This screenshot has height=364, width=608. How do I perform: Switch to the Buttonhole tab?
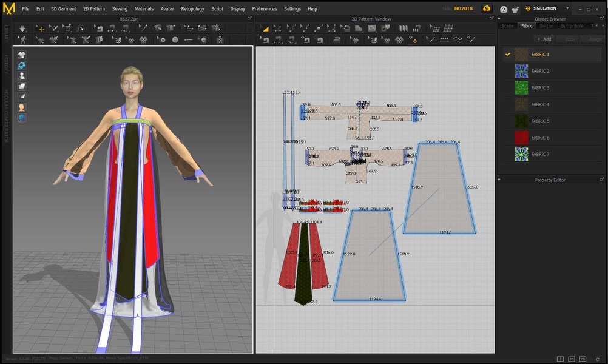572,26
